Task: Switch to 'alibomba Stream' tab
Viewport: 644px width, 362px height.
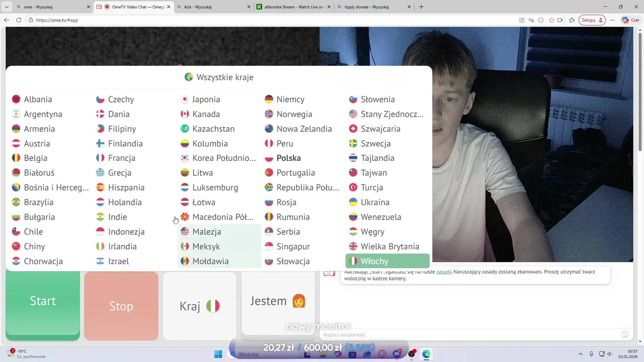Action: [x=294, y=7]
